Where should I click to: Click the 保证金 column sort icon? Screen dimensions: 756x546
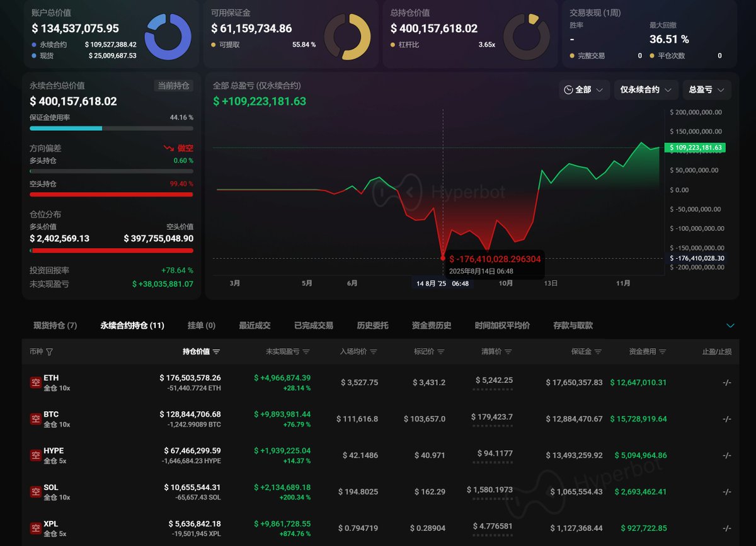point(598,352)
